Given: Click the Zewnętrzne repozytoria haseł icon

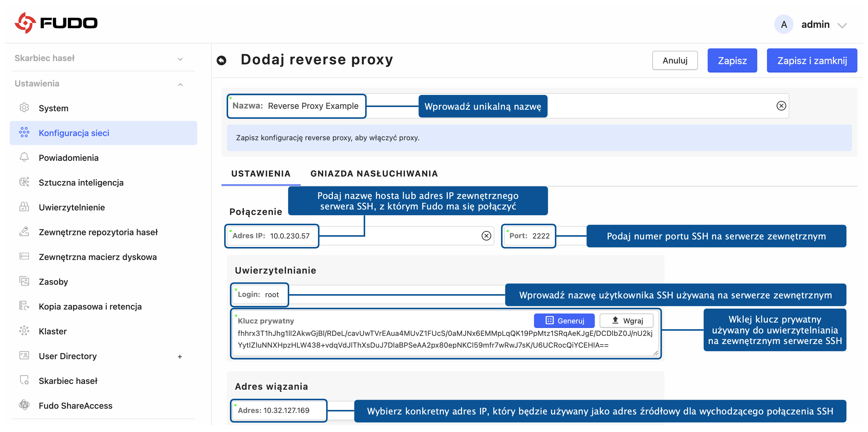Looking at the screenshot, I should [24, 232].
